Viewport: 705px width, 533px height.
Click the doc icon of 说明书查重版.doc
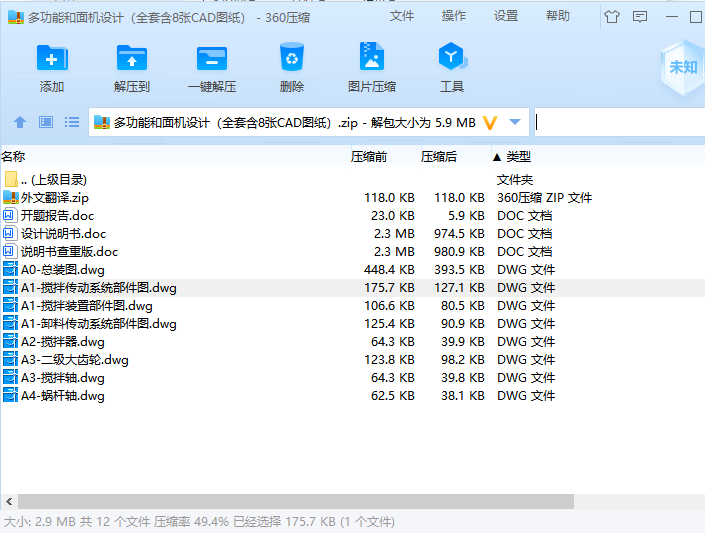[9, 251]
